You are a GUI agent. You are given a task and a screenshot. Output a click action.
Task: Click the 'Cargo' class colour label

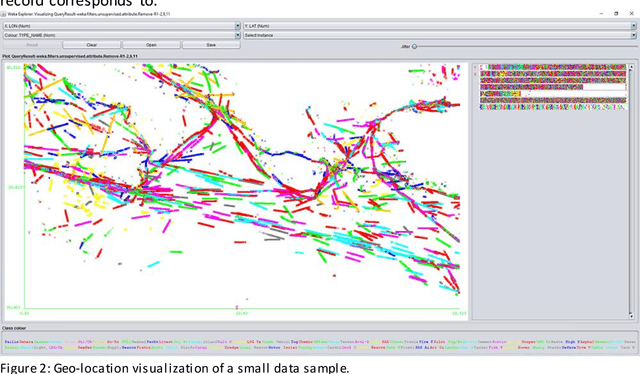pos(201,347)
